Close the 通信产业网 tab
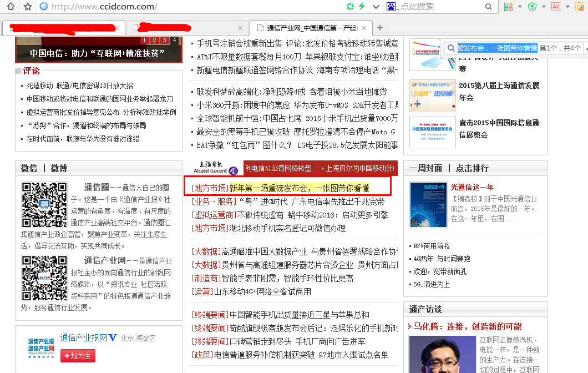Screen dimensions: 588x373 (364, 28)
